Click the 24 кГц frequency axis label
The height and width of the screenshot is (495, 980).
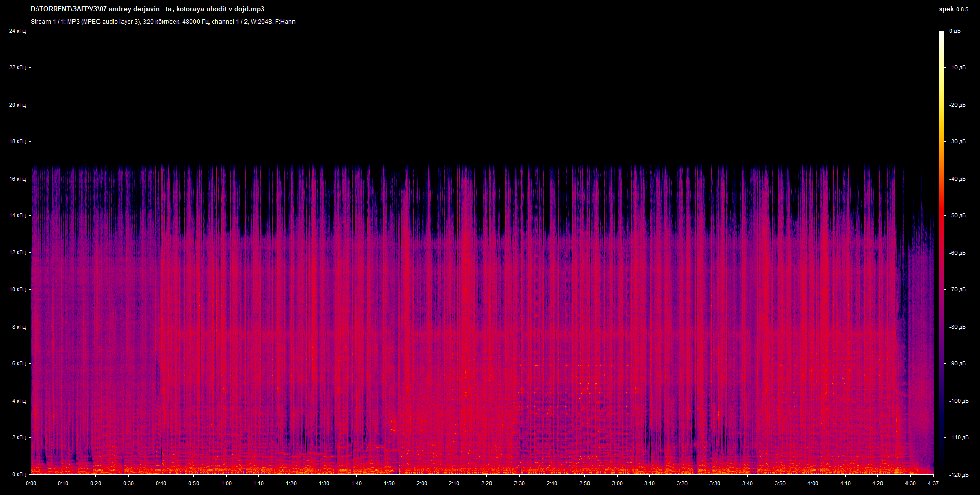pos(17,31)
